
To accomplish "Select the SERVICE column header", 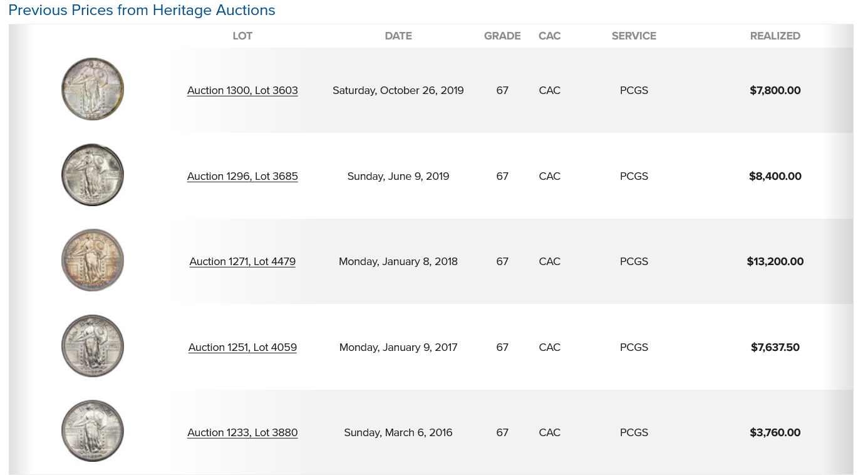I will coord(634,36).
